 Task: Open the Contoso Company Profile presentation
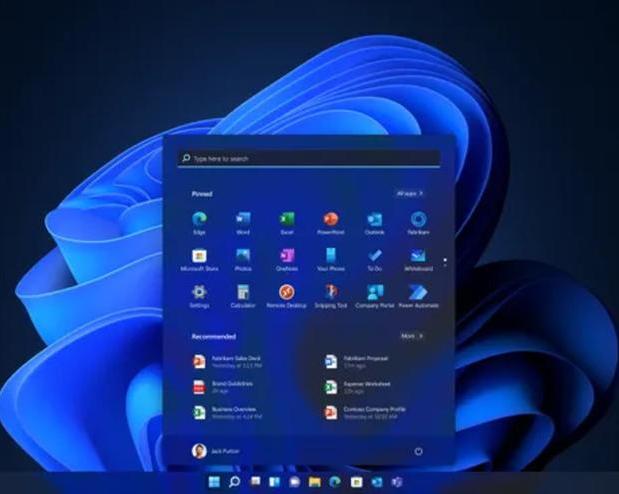coord(365,412)
